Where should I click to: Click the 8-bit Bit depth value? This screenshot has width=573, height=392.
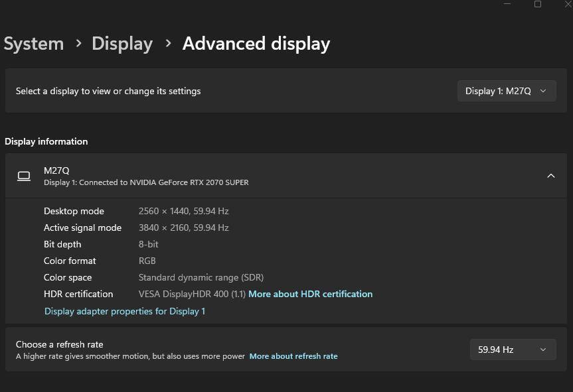tap(148, 244)
